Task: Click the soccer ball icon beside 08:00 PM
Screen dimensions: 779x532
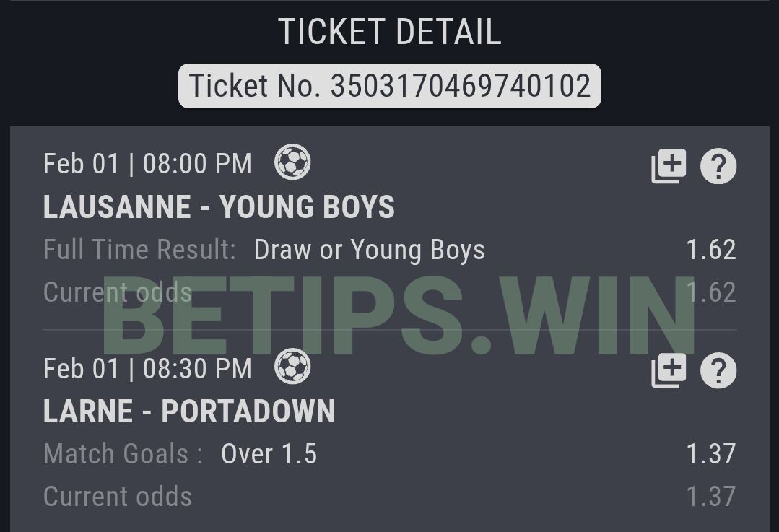Action: tap(292, 162)
